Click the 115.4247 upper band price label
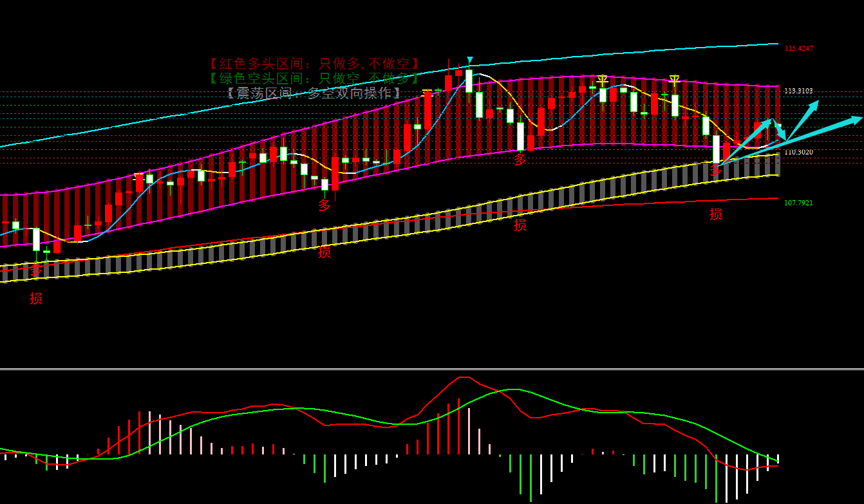Screen dimensions: 864x504 click(x=798, y=48)
